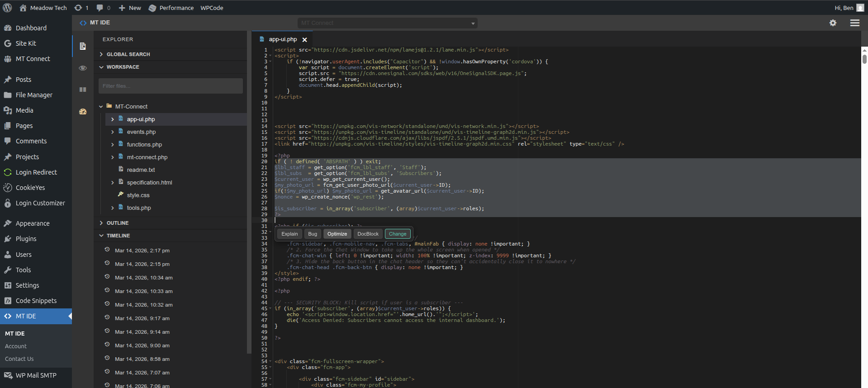Open the Dashboard admin menu item
Viewport: 868px width, 388px height.
click(x=36, y=28)
